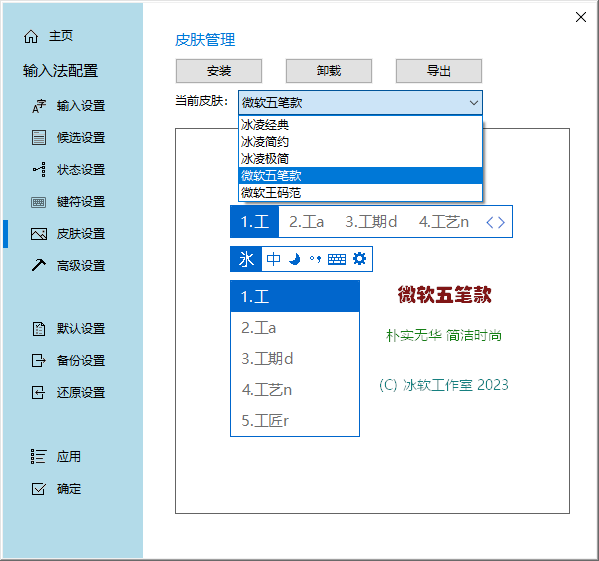Open 状态设置 status settings icon
This screenshot has height=561, width=599.
(39, 170)
